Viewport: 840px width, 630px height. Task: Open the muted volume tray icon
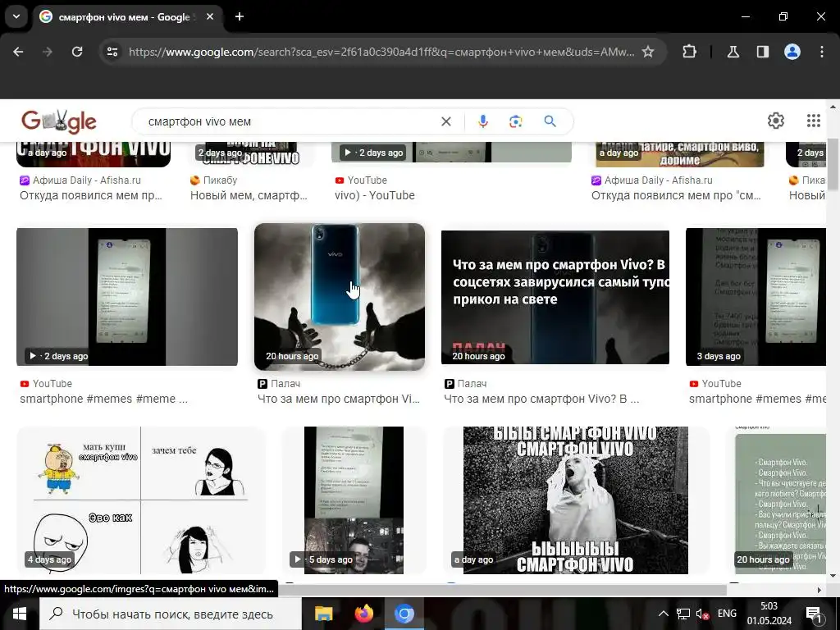click(702, 614)
